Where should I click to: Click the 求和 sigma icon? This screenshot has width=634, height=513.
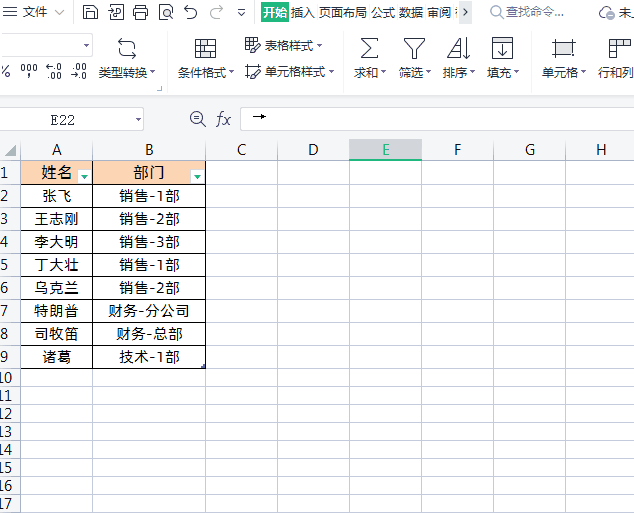coord(369,48)
